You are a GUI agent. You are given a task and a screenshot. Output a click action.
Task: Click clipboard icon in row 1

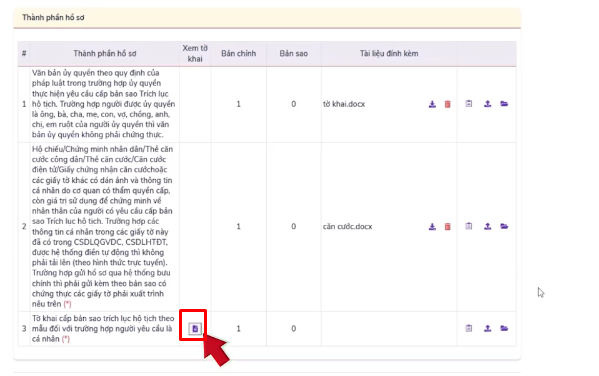(x=469, y=104)
